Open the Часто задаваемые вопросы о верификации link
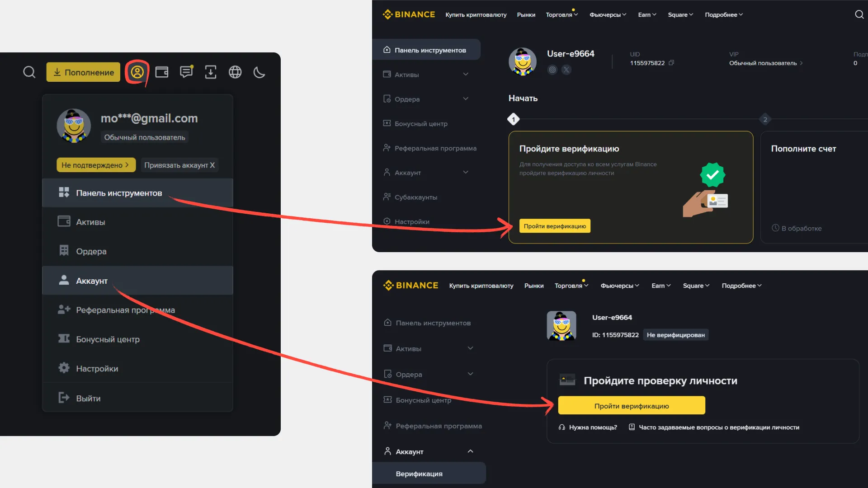This screenshot has width=868, height=488. click(718, 427)
